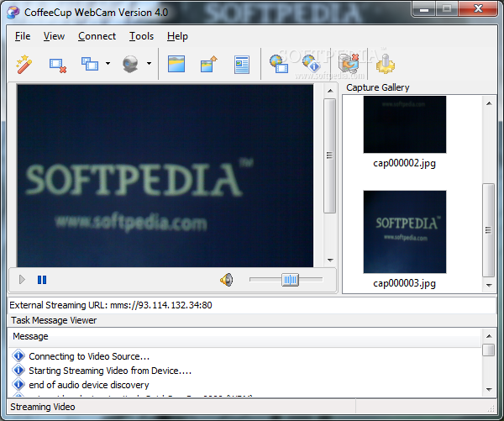
Task: Click the video preview scroll up arrow
Action: [x=330, y=91]
